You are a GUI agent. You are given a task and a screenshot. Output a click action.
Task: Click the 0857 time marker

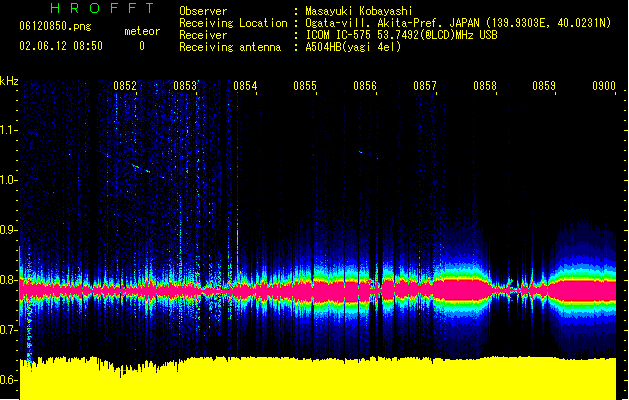[425, 86]
